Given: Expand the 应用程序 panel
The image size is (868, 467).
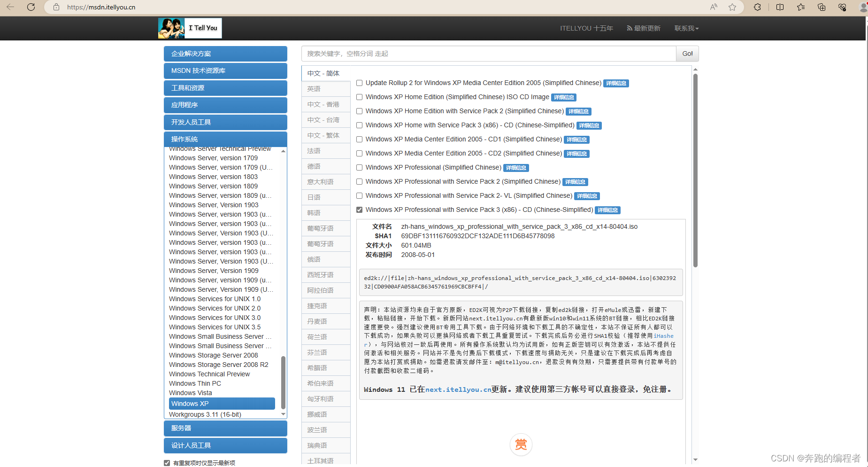Looking at the screenshot, I should (225, 105).
